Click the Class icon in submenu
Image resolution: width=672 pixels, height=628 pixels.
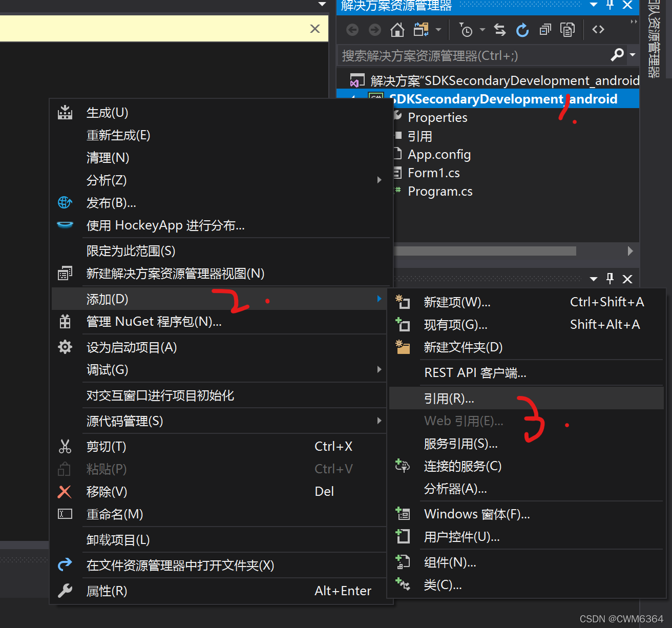coord(403,584)
